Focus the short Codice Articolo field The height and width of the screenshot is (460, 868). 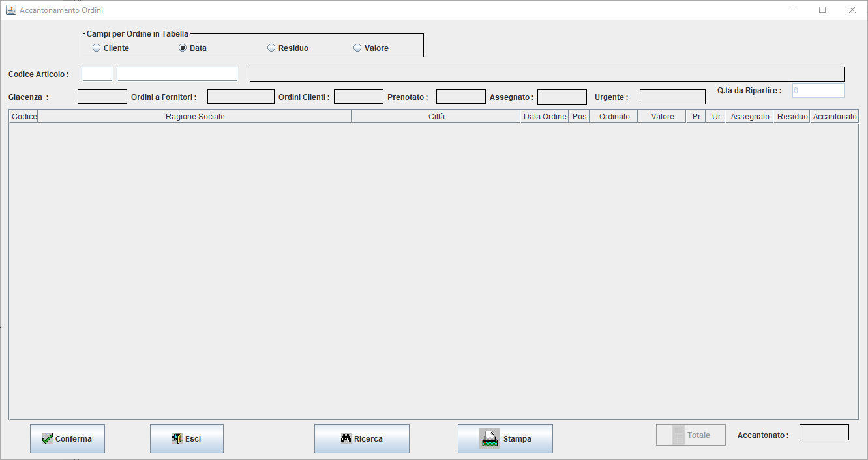(x=97, y=74)
